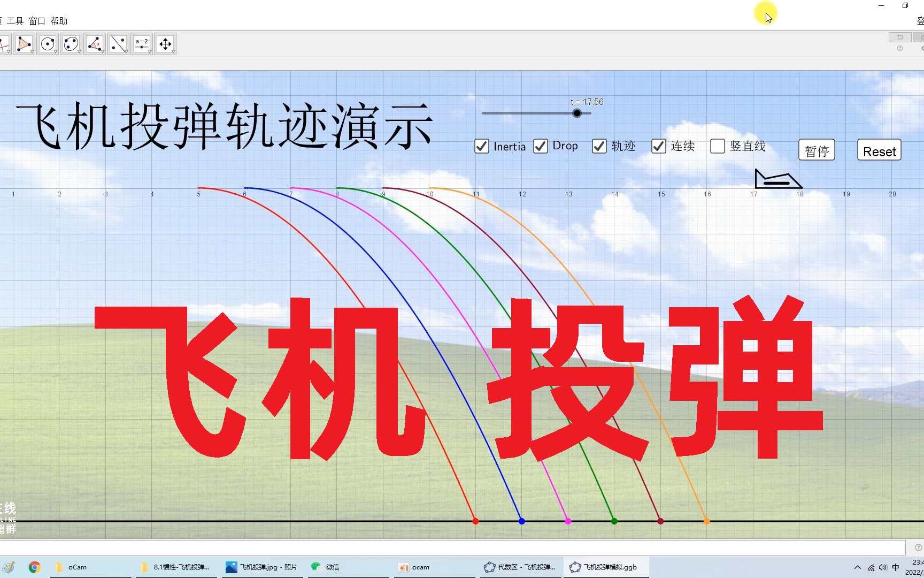This screenshot has height=578, width=924.
Task: Switch to 飞机投弹模拟.ggb taskbar window
Action: (606, 567)
